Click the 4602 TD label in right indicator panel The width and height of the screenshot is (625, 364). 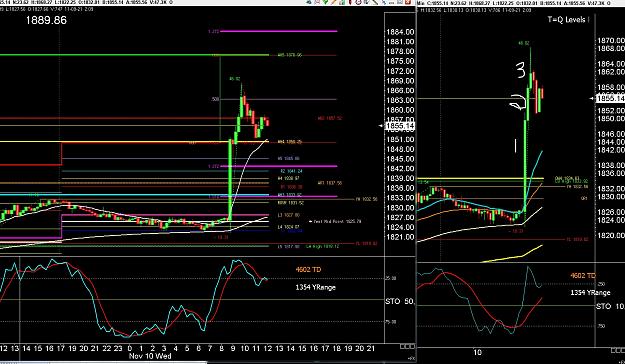pyautogui.click(x=583, y=275)
